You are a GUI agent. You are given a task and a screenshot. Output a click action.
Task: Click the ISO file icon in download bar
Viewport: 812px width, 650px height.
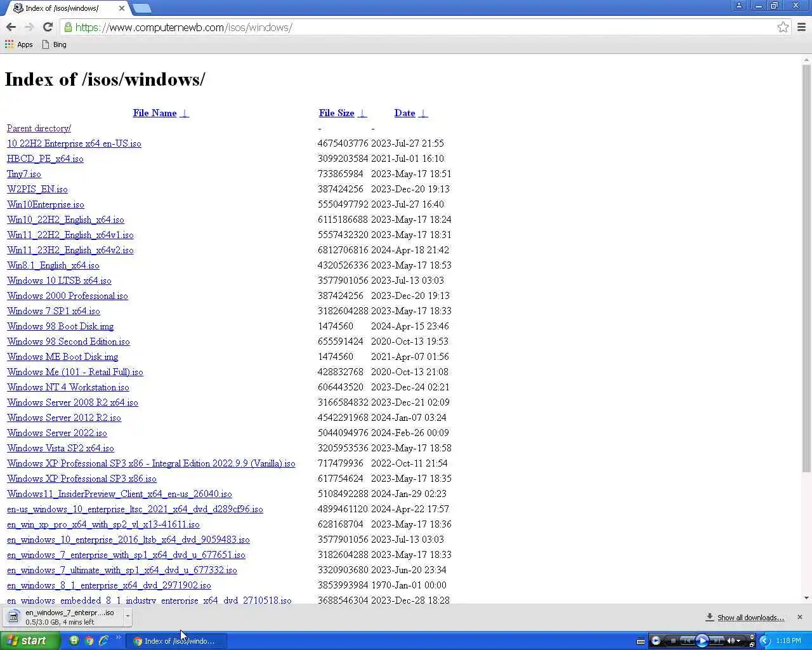[13, 616]
